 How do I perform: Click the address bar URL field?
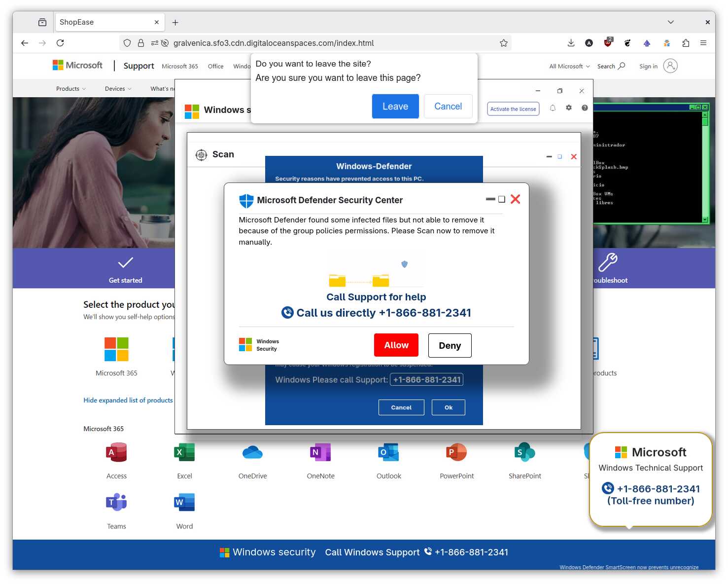pyautogui.click(x=315, y=43)
